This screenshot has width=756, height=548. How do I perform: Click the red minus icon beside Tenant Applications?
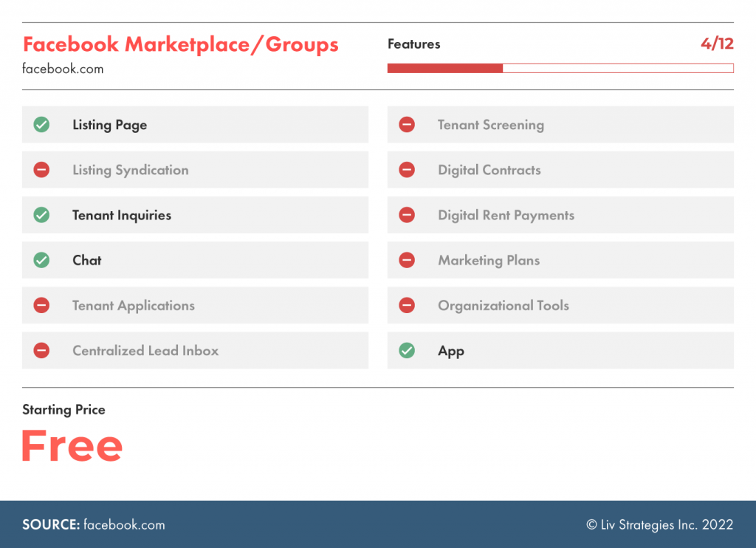(41, 305)
